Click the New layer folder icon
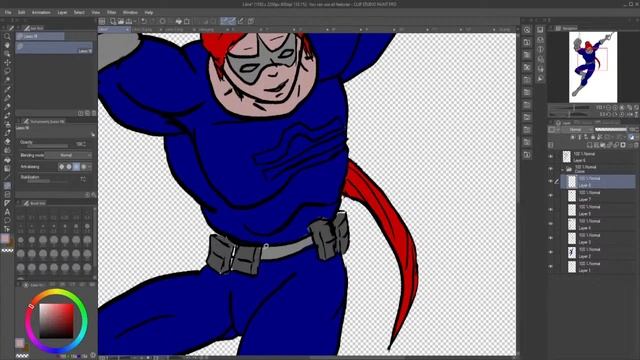This screenshot has width=640, height=360. tap(602, 145)
